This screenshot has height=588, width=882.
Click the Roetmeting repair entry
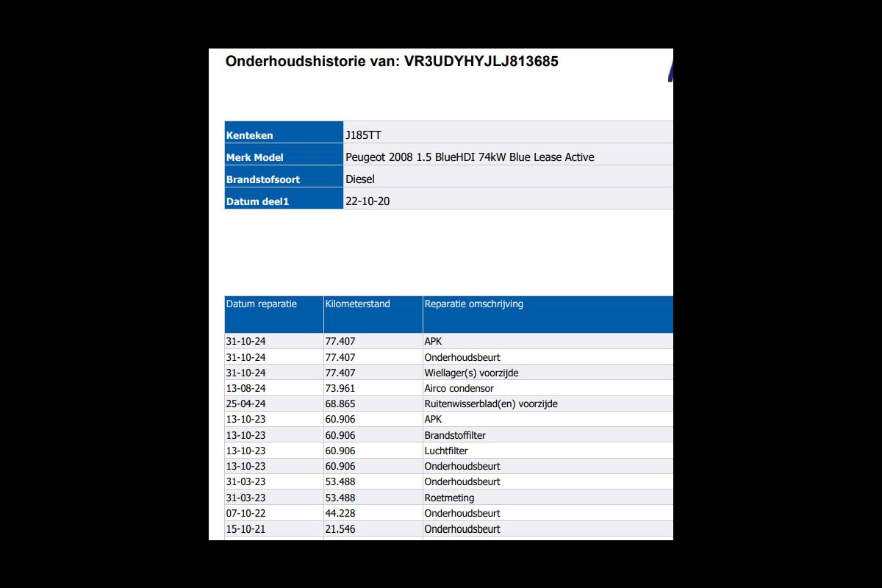pos(449,498)
